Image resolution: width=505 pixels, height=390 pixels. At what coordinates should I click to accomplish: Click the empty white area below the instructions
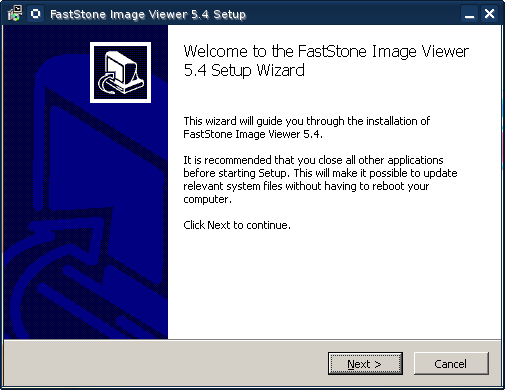click(333, 283)
